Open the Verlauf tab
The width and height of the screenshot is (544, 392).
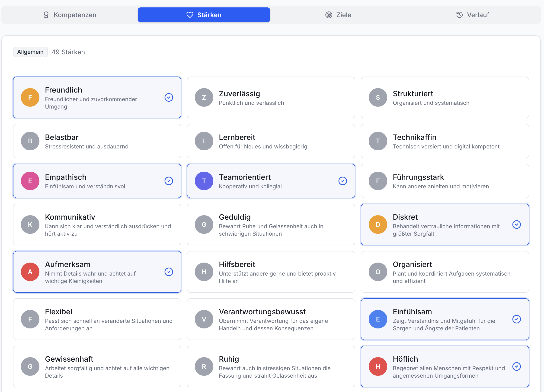472,15
